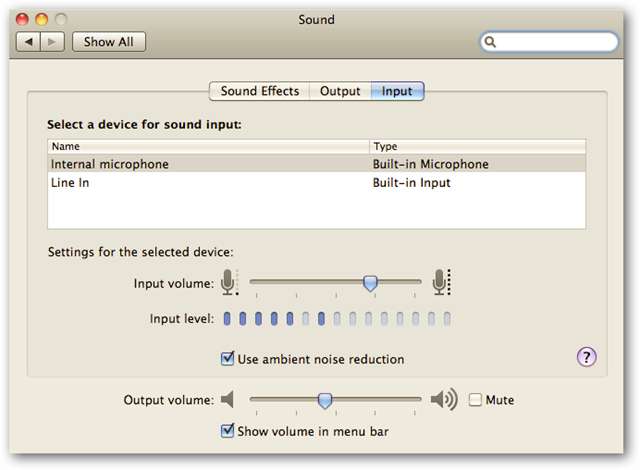The image size is (640, 470).
Task: Click the Show All button
Action: pos(109,42)
